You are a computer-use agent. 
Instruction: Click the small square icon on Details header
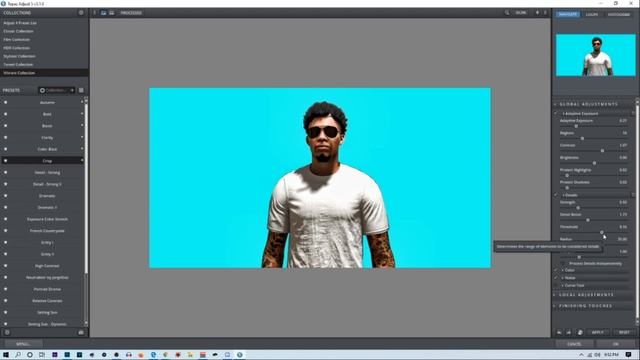[x=633, y=195]
